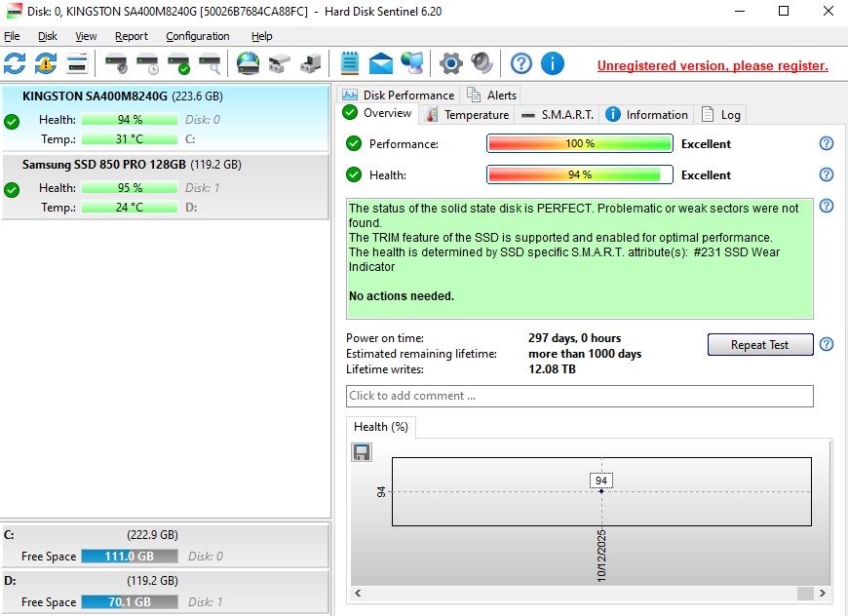Open the Configuration menu
The height and width of the screenshot is (616, 848).
[x=198, y=36]
